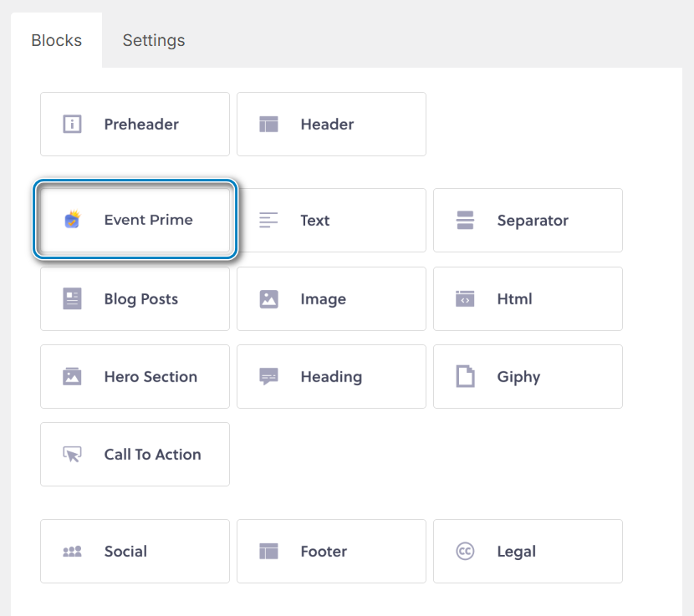
Task: Insert the Text block
Action: pyautogui.click(x=331, y=220)
